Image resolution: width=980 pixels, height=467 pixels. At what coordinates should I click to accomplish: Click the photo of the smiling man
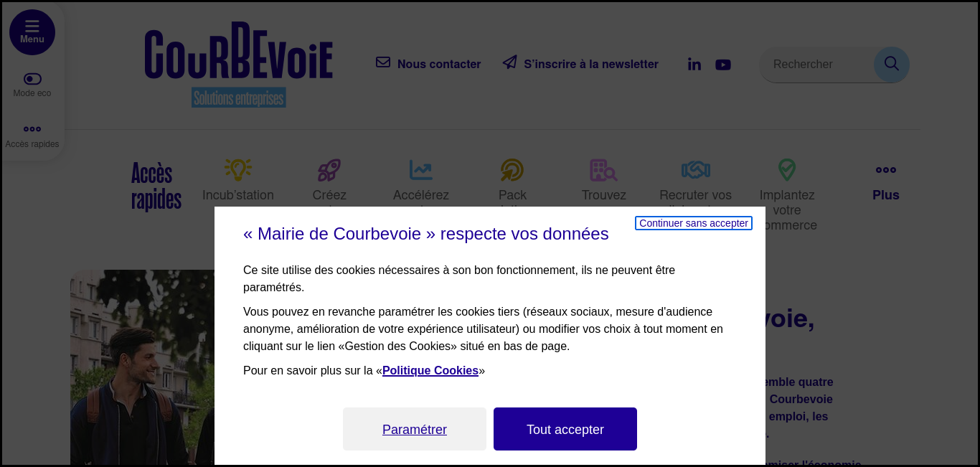click(x=142, y=367)
